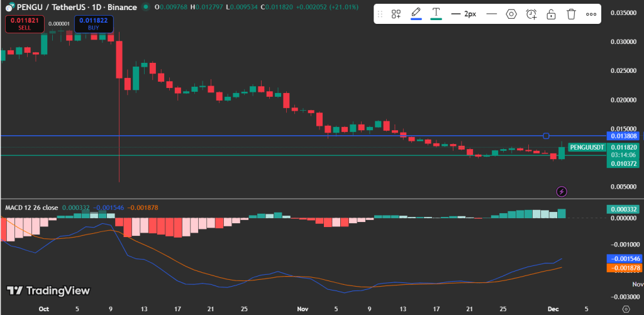Click the 0.010372 green price label
This screenshot has width=644, height=315.
tap(623, 163)
